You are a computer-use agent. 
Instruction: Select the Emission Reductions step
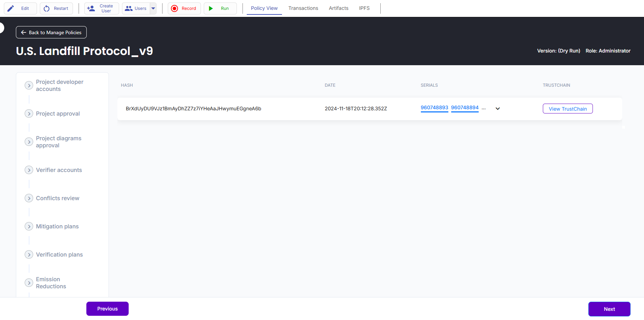[51, 283]
